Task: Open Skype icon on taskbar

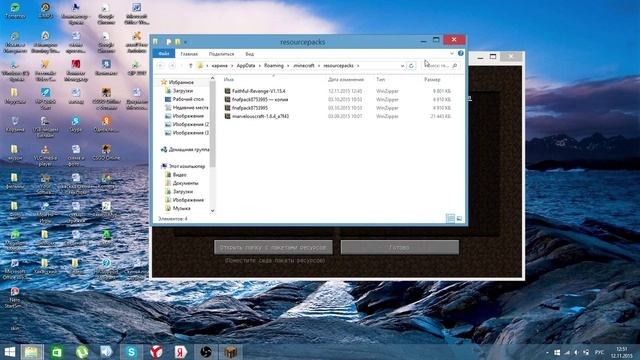Action: coord(131,352)
